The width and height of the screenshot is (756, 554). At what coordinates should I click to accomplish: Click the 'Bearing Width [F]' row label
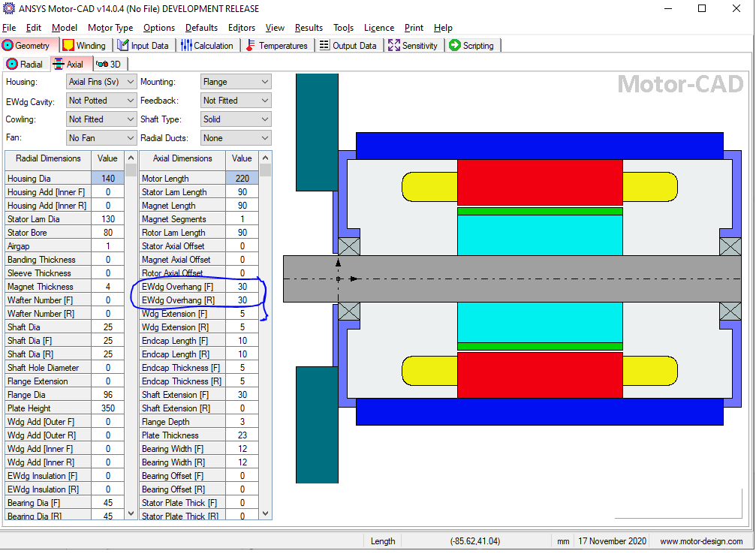coord(173,448)
